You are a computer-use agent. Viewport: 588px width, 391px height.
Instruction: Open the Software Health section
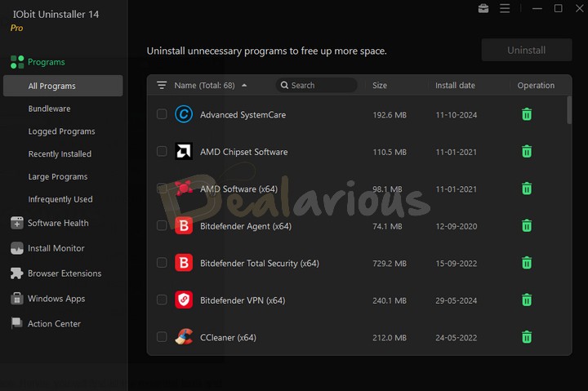pos(58,223)
